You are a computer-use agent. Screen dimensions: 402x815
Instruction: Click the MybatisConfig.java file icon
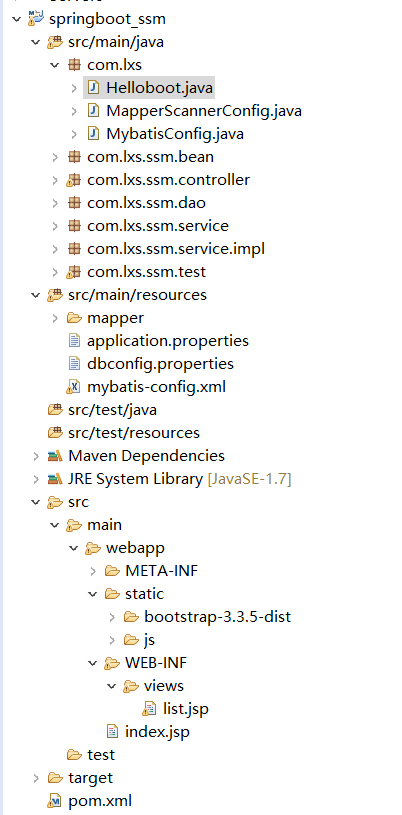coord(94,134)
